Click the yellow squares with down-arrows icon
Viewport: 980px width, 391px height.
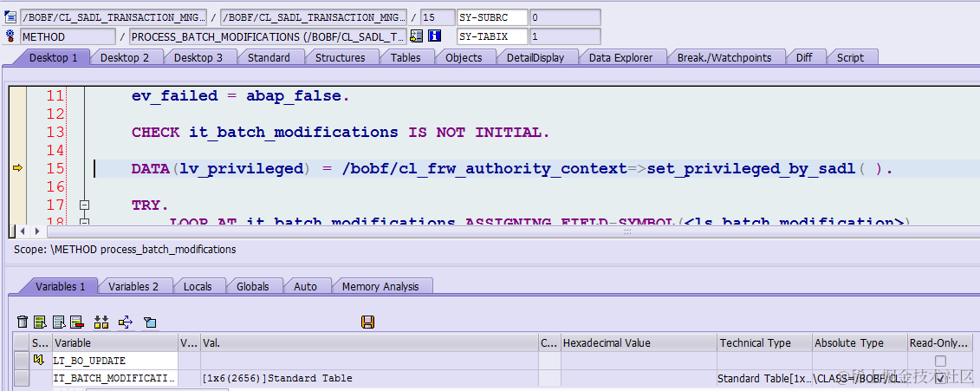click(x=101, y=323)
